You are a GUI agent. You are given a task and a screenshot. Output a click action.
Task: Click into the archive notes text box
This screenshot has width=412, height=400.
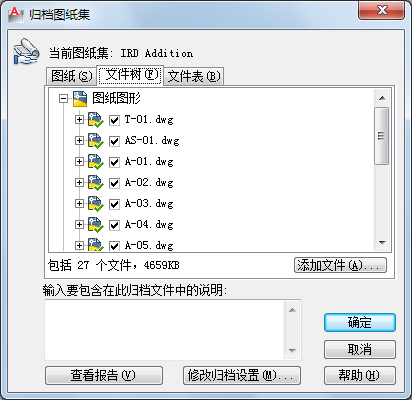[165, 330]
